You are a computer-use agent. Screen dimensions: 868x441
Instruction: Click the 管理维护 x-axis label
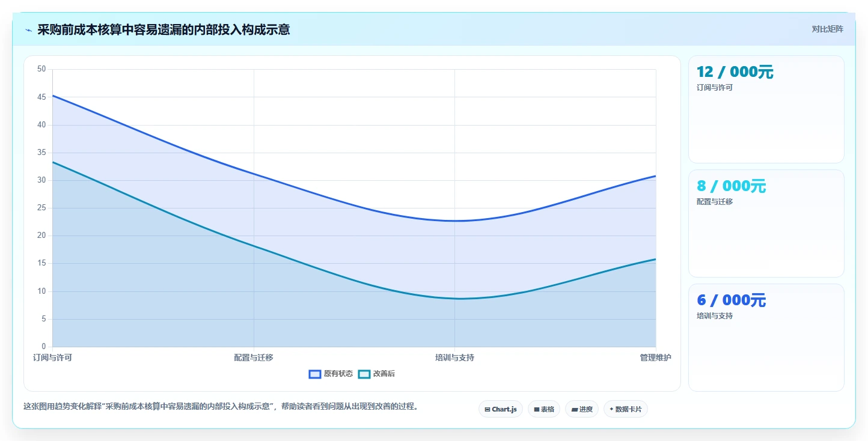tap(656, 357)
